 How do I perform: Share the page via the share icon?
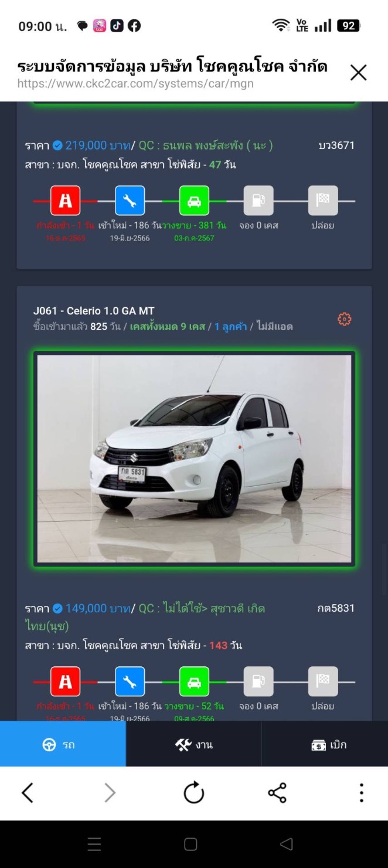point(277,793)
